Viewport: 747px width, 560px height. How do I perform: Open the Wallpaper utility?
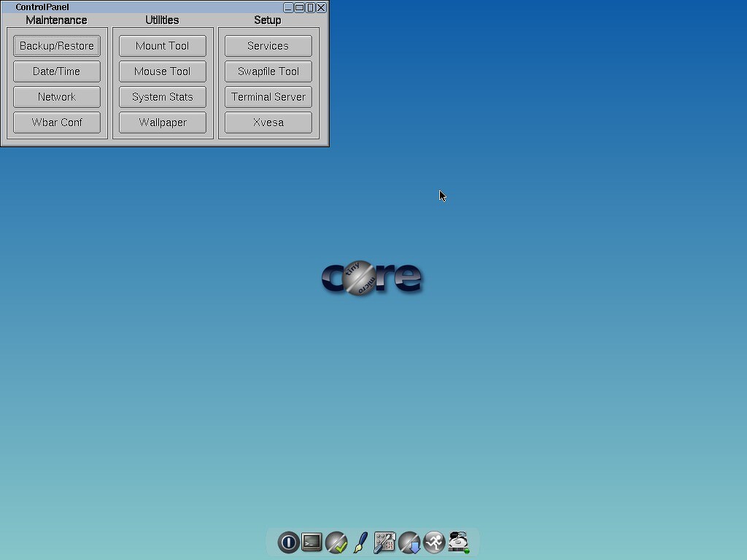tap(163, 122)
